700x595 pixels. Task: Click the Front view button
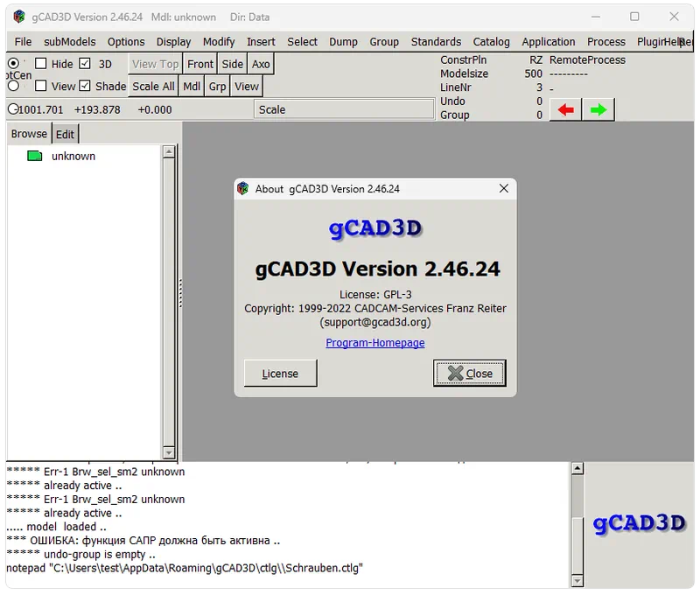(x=200, y=64)
